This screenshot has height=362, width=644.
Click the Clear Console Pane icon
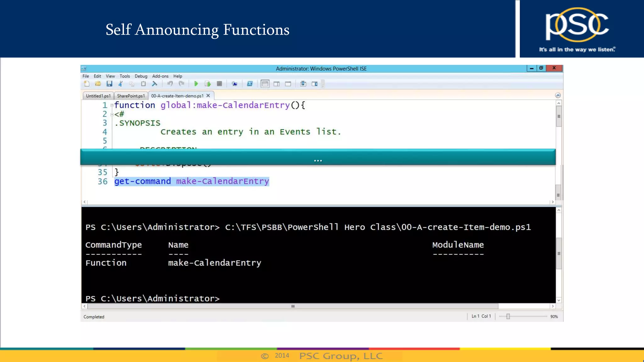click(x=154, y=84)
